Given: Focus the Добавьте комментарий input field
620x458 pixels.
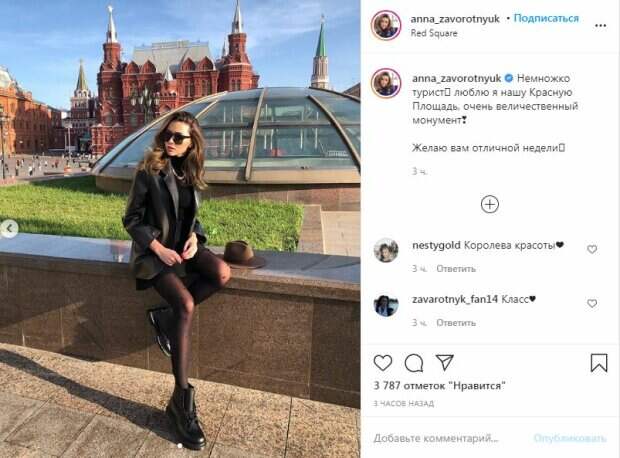Looking at the screenshot, I should 436,438.
